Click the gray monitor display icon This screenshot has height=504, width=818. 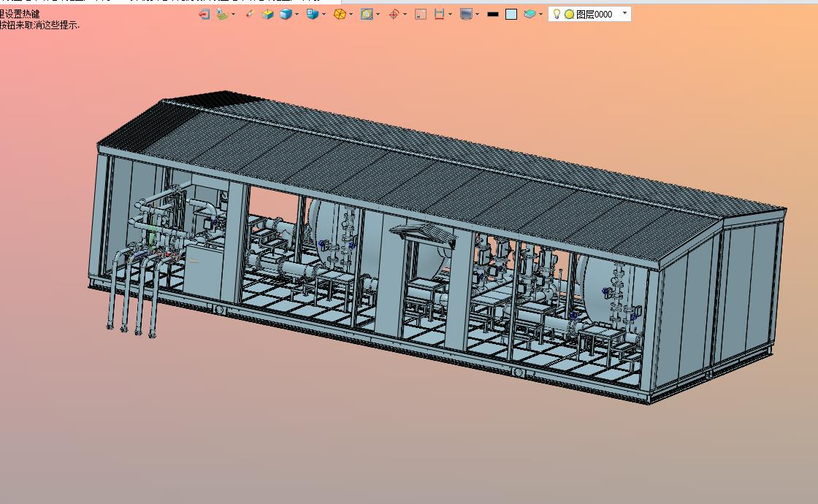(466, 15)
